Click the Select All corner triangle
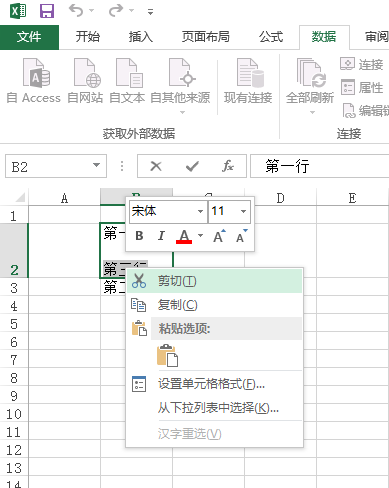Viewport: 389px width, 488px height. coord(19,197)
